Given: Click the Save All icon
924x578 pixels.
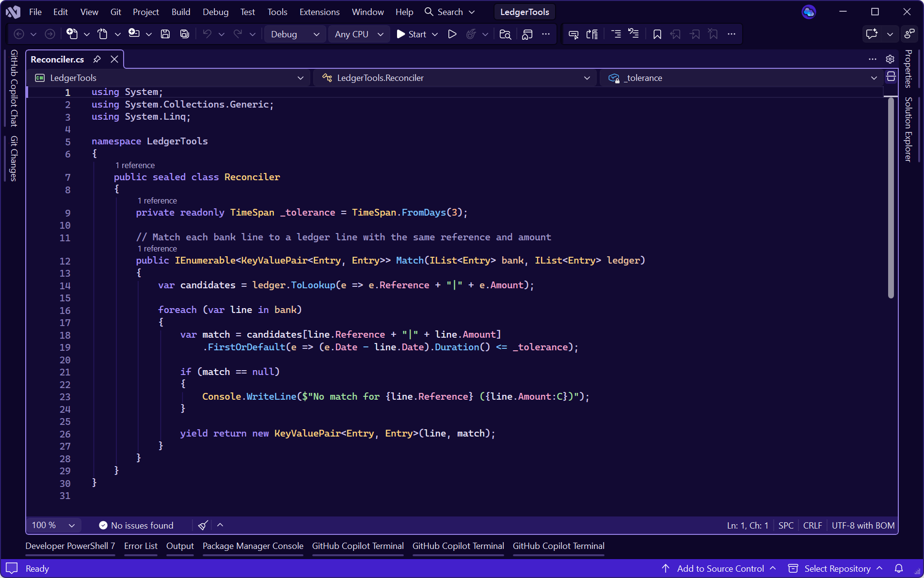Looking at the screenshot, I should click(185, 34).
